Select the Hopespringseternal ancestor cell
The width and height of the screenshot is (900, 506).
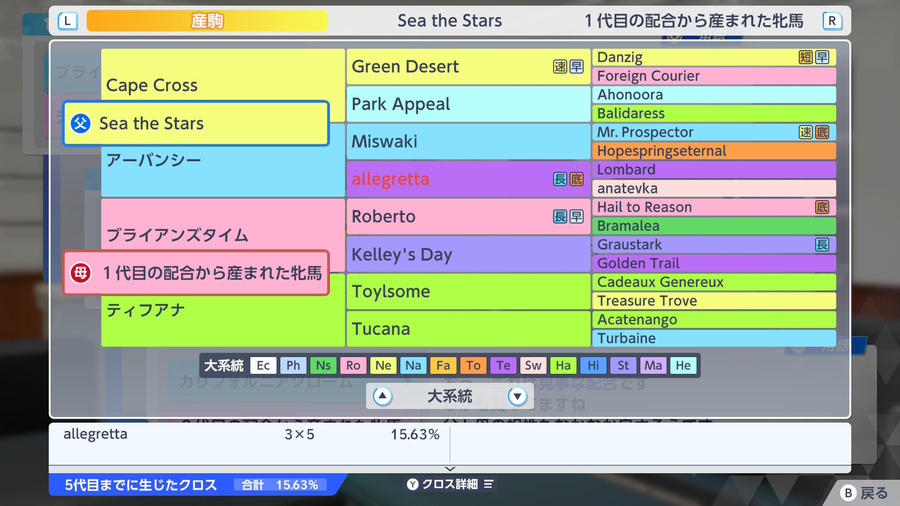714,151
